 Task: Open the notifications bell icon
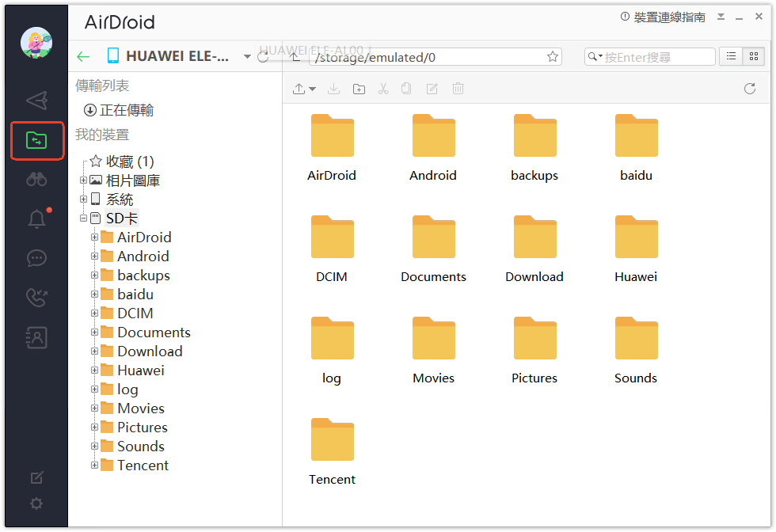37,218
